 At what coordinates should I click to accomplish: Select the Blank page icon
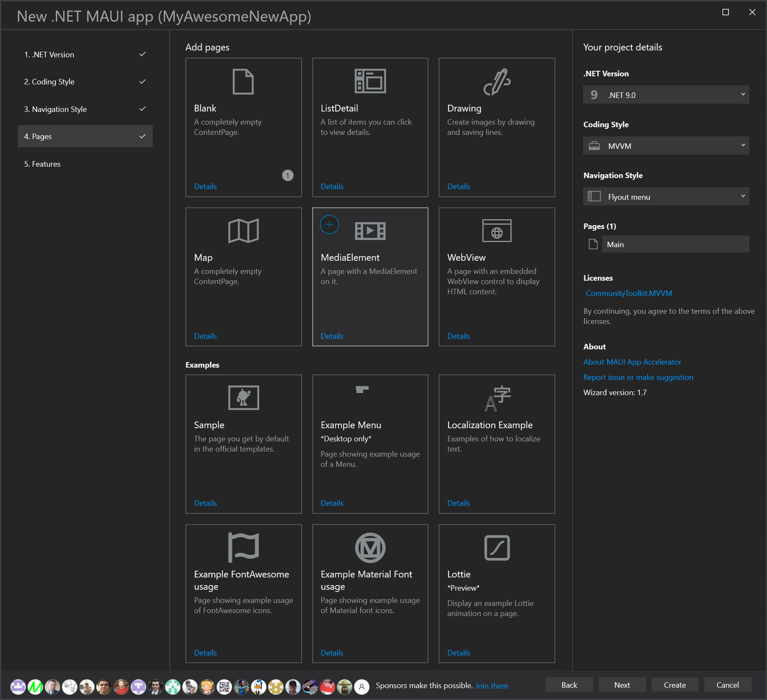click(243, 81)
